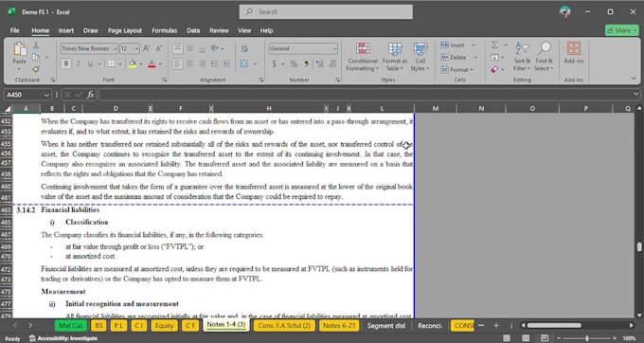Click the Cut scissors icon
Screen dimensions: 644x343
click(36, 45)
